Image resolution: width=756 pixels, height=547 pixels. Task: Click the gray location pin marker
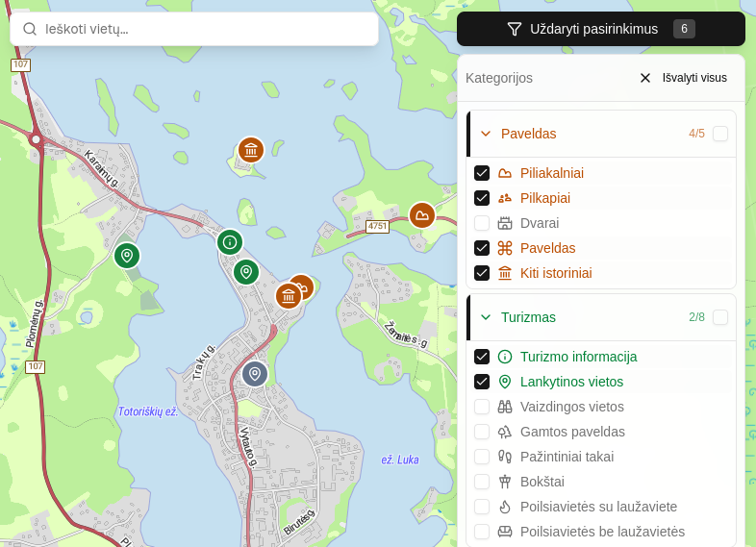pyautogui.click(x=255, y=374)
